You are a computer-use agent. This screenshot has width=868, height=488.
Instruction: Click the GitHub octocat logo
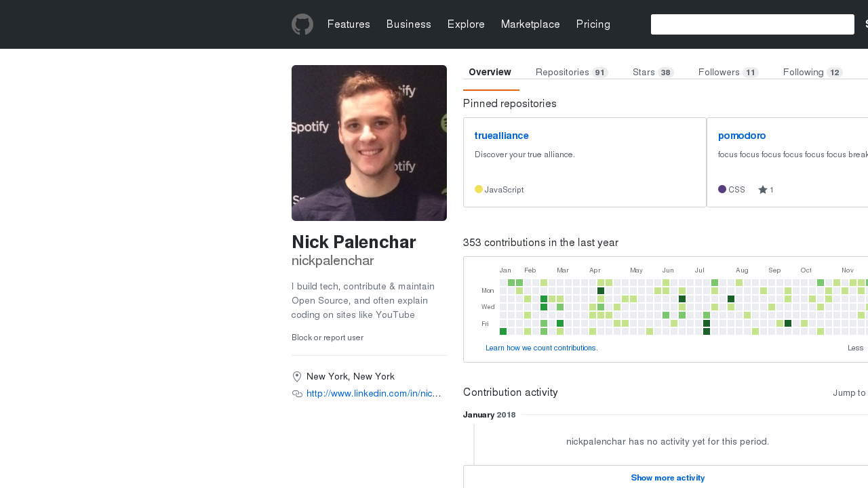click(302, 24)
